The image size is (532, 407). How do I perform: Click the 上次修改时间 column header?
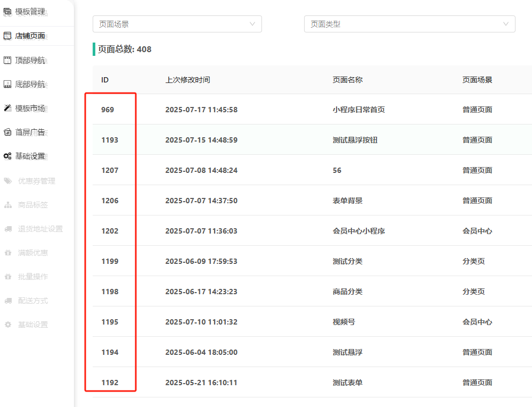(x=187, y=80)
